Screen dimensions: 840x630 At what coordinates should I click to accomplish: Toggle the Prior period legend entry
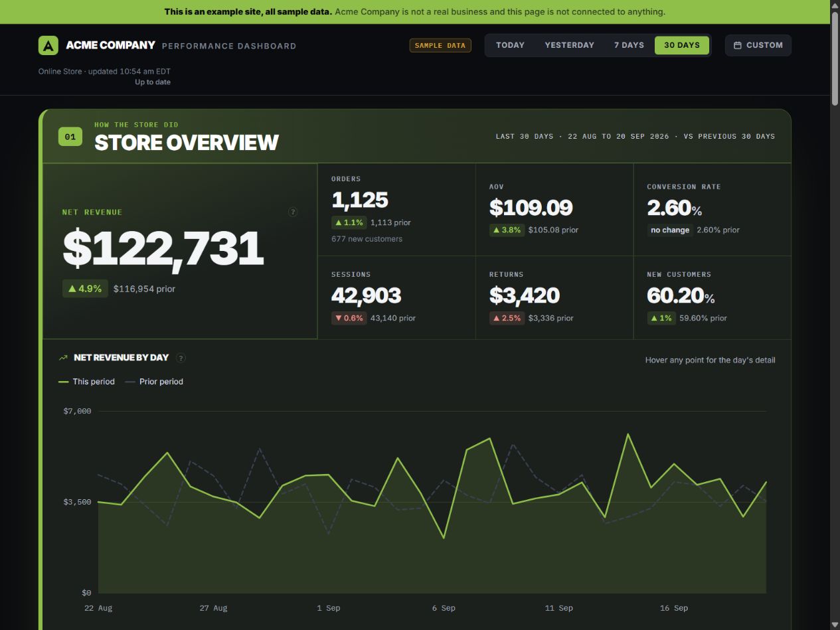154,382
